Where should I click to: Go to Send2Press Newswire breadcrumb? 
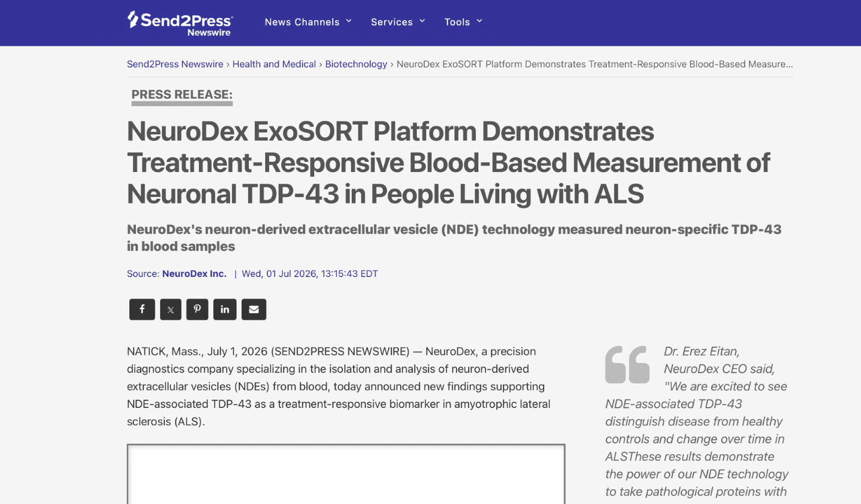(x=175, y=64)
